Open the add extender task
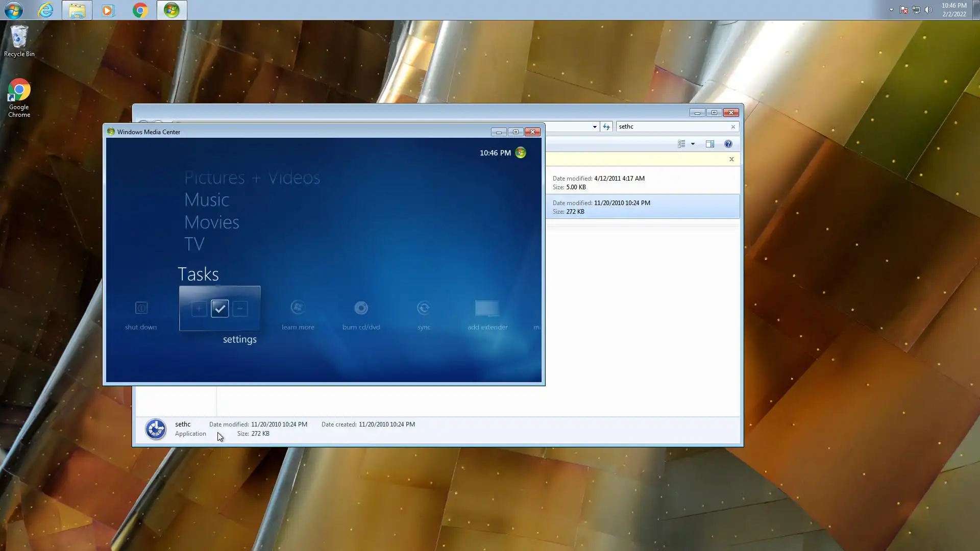 tap(487, 308)
